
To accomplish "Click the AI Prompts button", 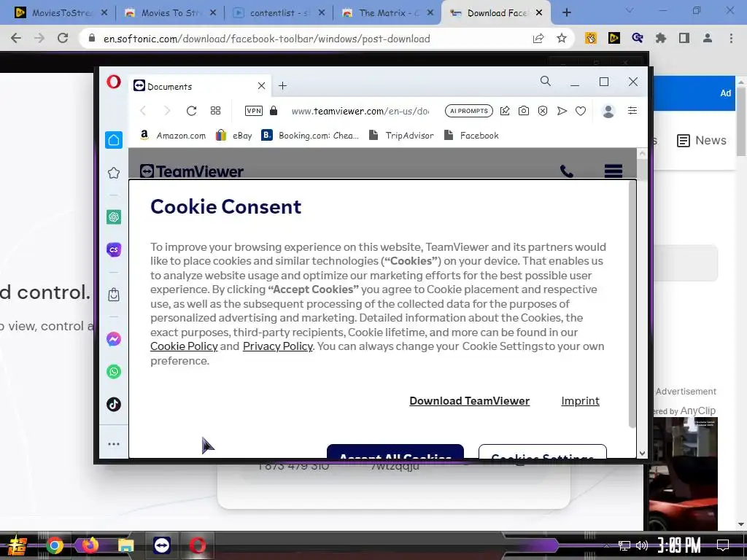I will (x=469, y=111).
